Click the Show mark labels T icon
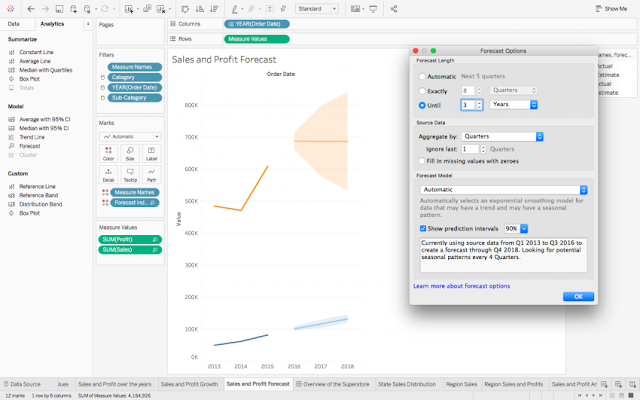This screenshot has height=400, width=640. [x=270, y=9]
